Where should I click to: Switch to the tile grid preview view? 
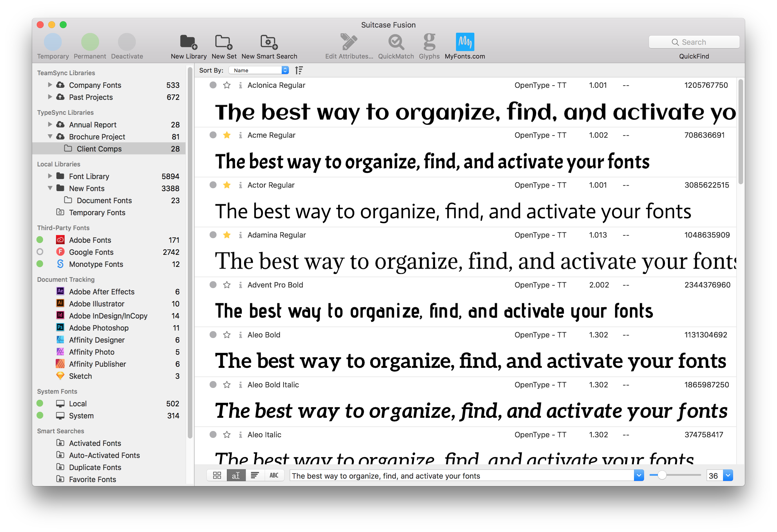[217, 475]
